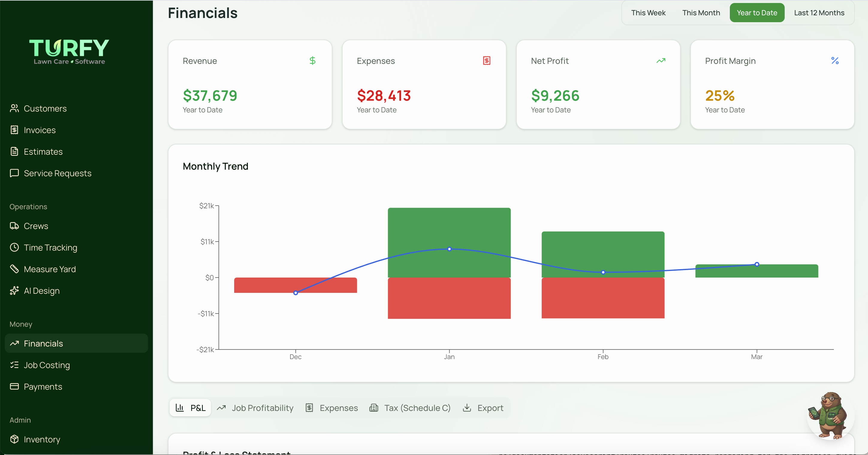Click the AI Design sparkles icon
This screenshot has height=455, width=868.
click(14, 290)
